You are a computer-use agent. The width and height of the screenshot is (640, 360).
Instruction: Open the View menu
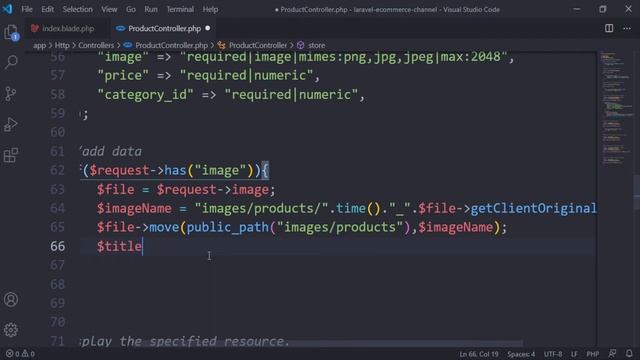click(109, 9)
